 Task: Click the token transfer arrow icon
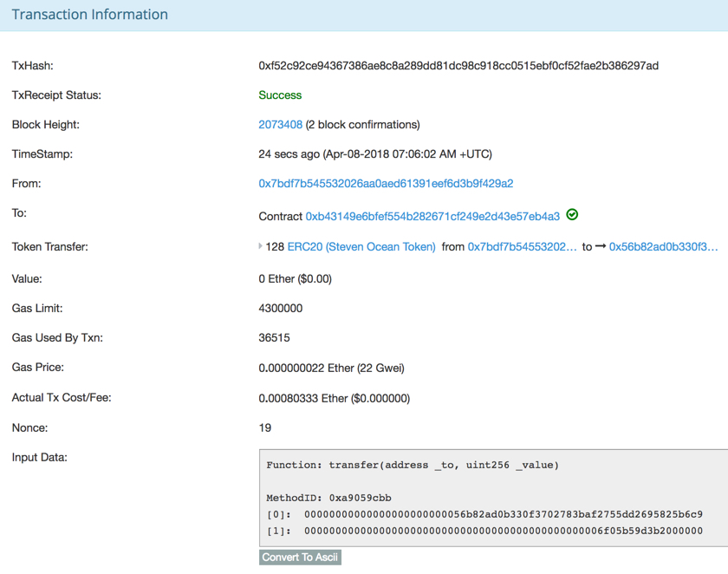(601, 247)
